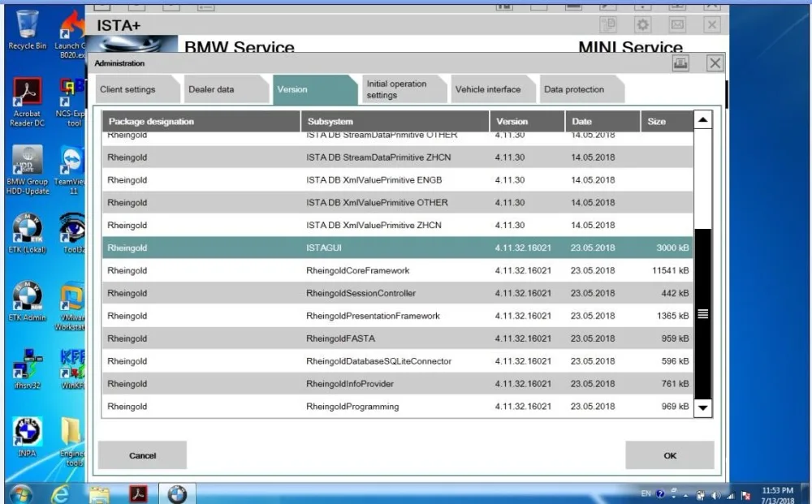This screenshot has width=812, height=504.
Task: Open the Initial operation settings tab
Action: coord(404,89)
